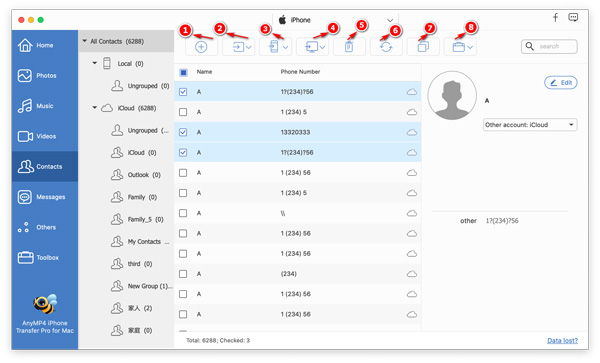Click the export to computer monitor icon
The image size is (600, 363).
click(x=311, y=47)
